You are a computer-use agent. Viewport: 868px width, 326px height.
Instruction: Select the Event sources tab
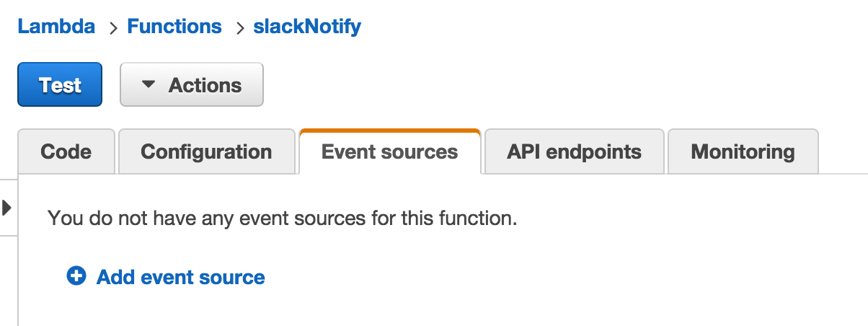pos(389,152)
